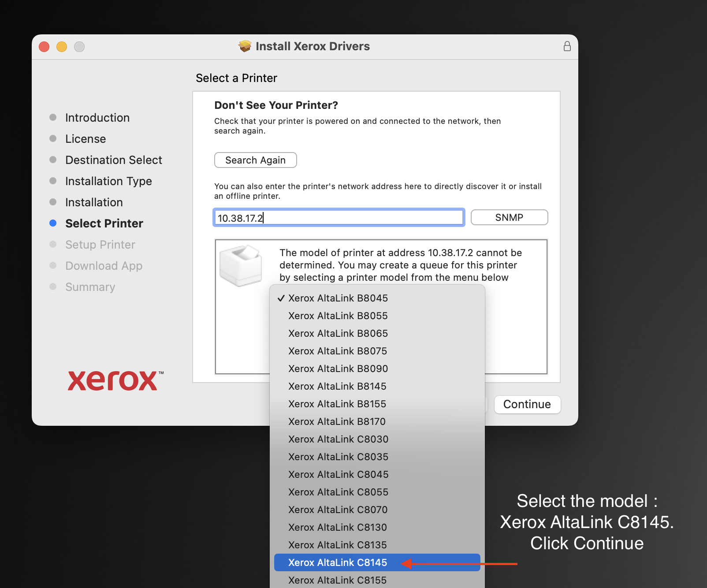Click the Select Printer step in sidebar

(x=104, y=223)
